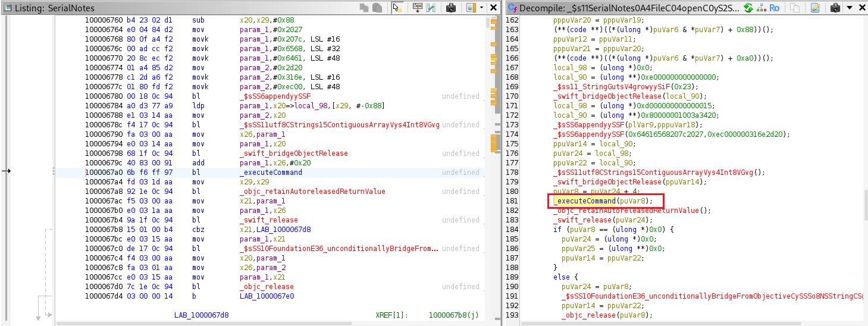This screenshot has height=326, width=868.
Task: Click the Listing diff view icon
Action: click(x=430, y=8)
